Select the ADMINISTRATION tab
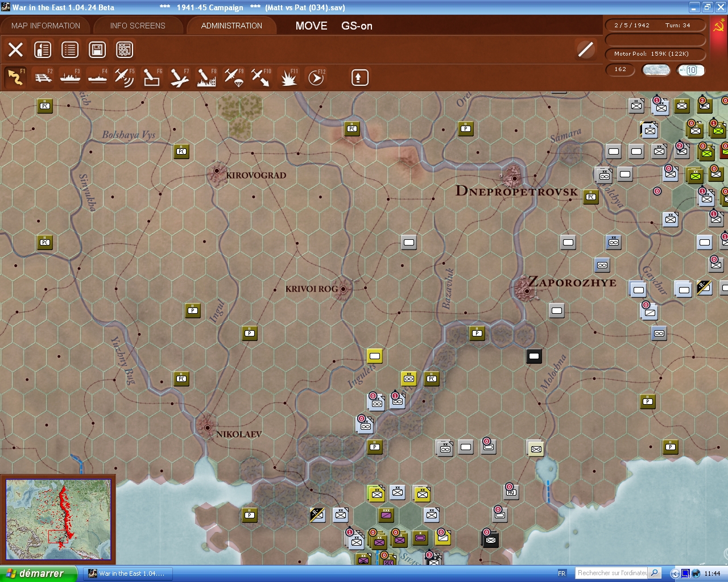Image resolution: width=728 pixels, height=582 pixels. [x=231, y=26]
